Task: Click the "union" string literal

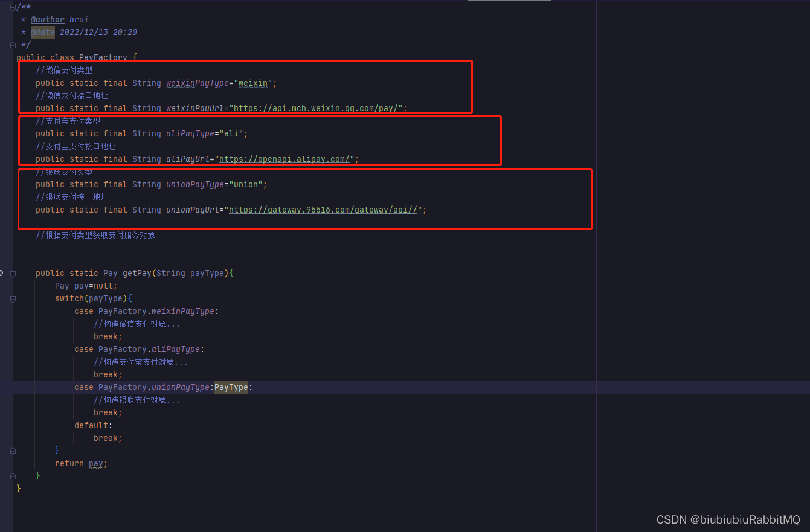Action: (246, 185)
